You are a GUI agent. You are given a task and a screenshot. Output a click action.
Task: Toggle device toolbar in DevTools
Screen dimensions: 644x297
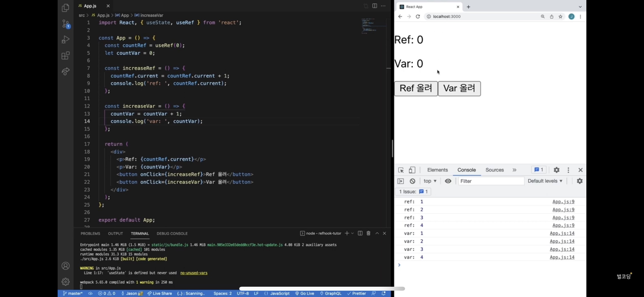click(x=412, y=170)
